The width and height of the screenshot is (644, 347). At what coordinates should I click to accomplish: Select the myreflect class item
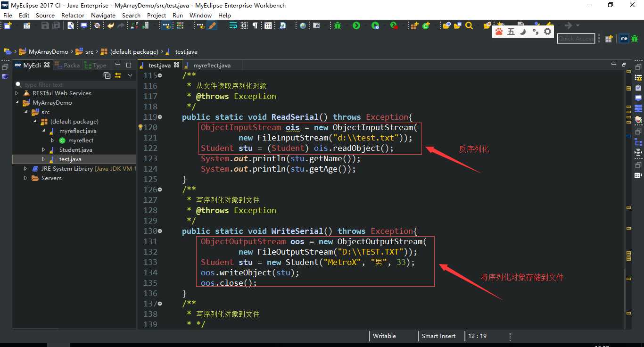point(81,140)
